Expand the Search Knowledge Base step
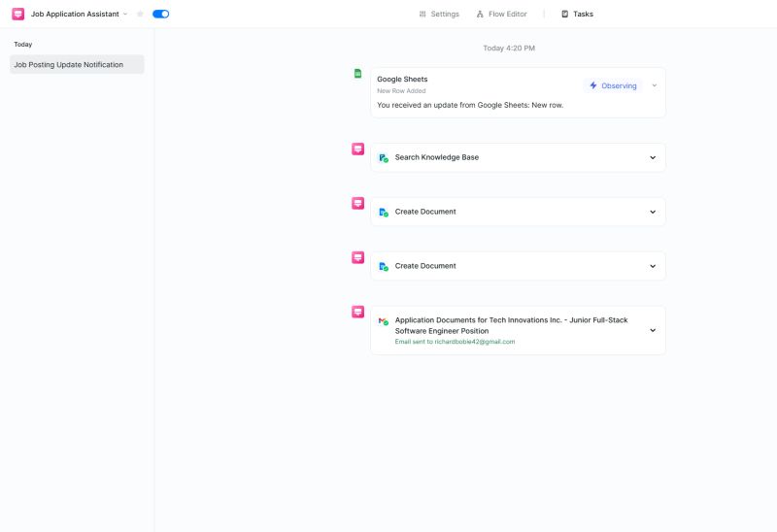The height and width of the screenshot is (532, 777). 653,157
